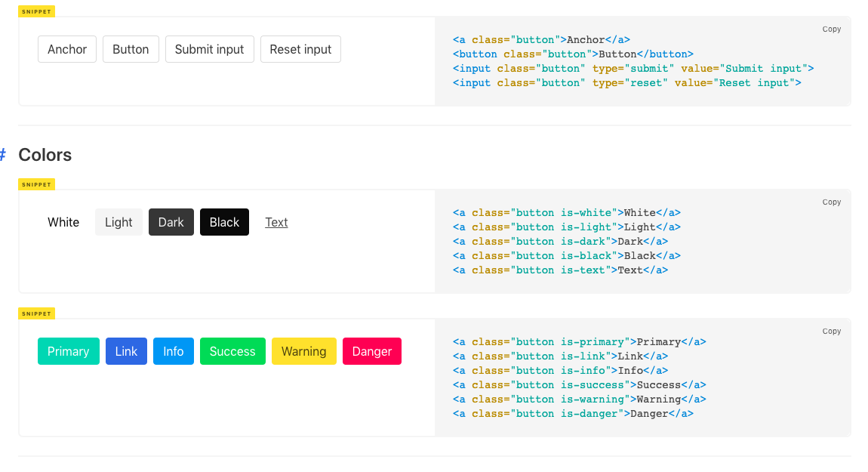Click the is-primary code line
This screenshot has height=472, width=868.
point(580,342)
